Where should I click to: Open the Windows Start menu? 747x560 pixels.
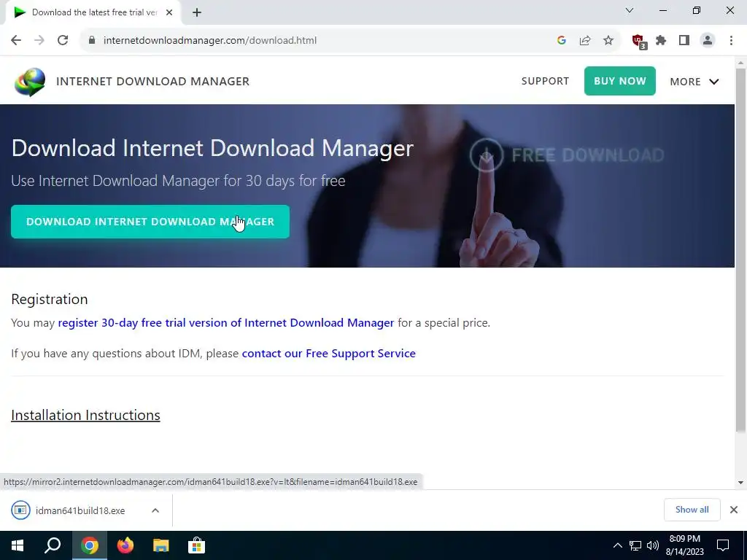coord(18,545)
